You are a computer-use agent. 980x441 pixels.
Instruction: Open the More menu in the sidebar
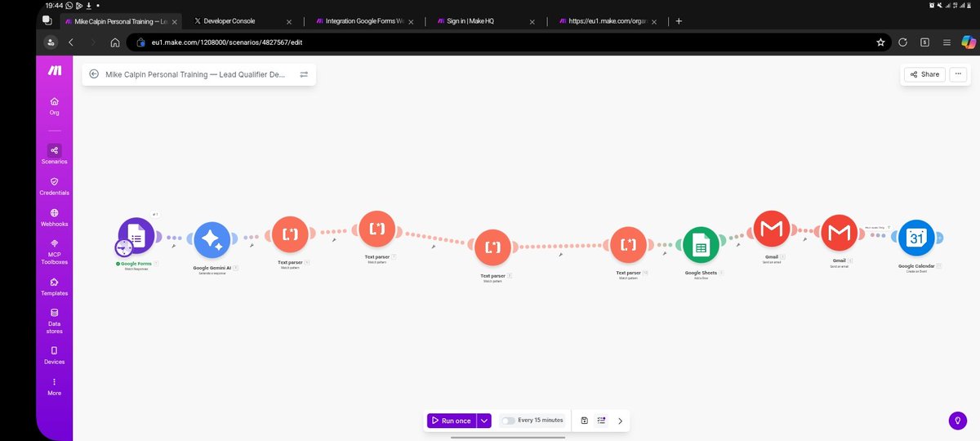tap(54, 386)
